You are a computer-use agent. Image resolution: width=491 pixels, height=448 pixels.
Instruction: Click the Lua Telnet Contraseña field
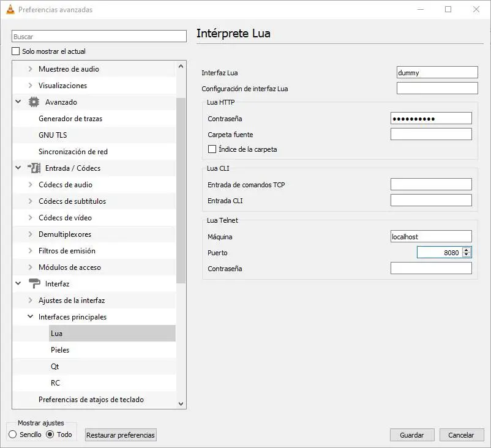[431, 268]
